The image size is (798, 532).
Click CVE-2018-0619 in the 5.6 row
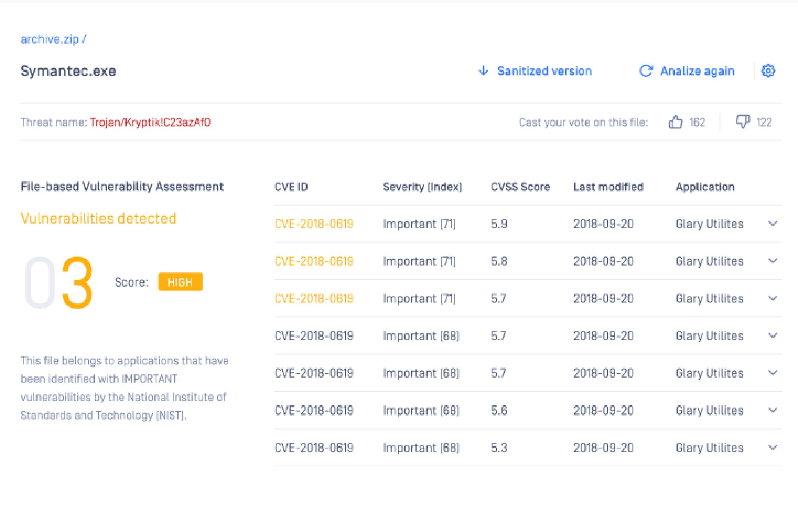click(314, 410)
